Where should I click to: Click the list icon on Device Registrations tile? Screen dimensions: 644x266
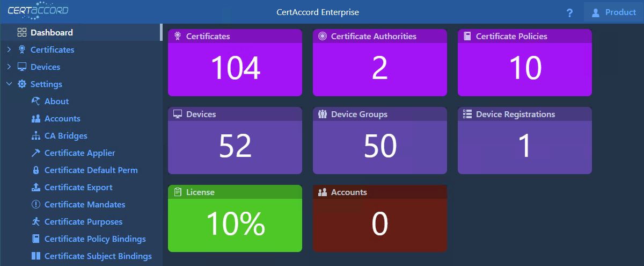click(x=467, y=114)
